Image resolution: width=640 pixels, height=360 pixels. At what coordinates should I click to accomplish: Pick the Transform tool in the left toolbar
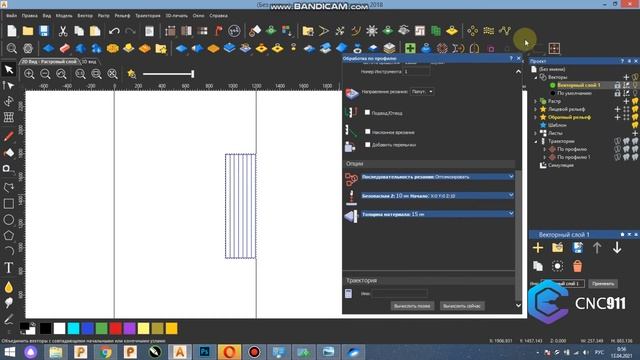coord(9,101)
